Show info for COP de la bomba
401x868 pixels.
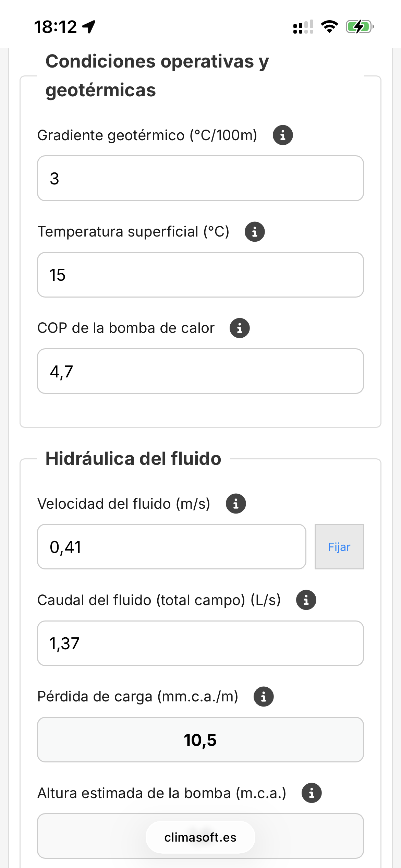click(x=240, y=328)
